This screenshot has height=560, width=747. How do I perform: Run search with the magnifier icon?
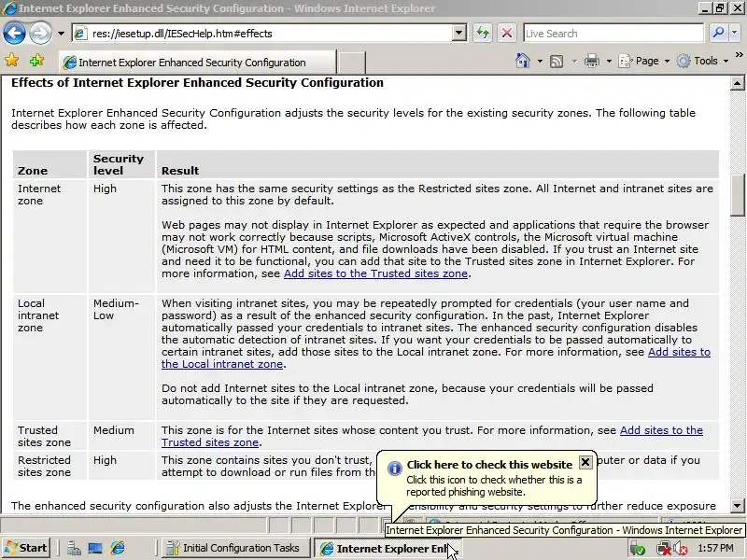click(717, 34)
